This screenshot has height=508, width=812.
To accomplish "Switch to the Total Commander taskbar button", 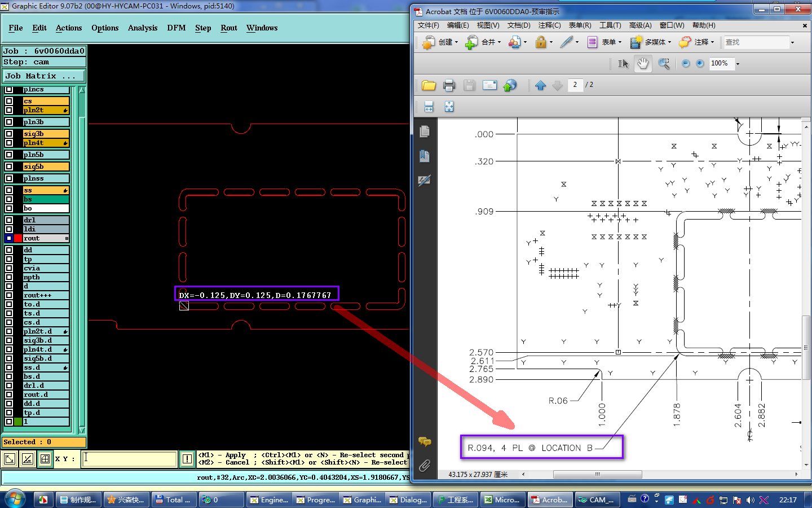I will [174, 500].
